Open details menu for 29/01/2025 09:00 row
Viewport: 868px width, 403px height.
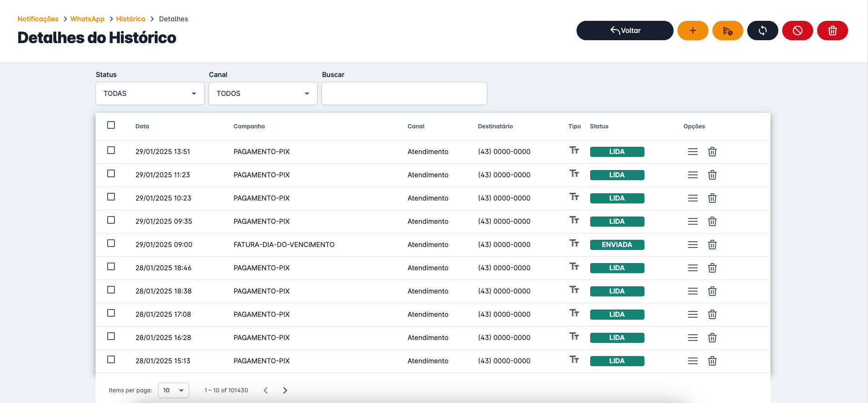click(x=692, y=245)
